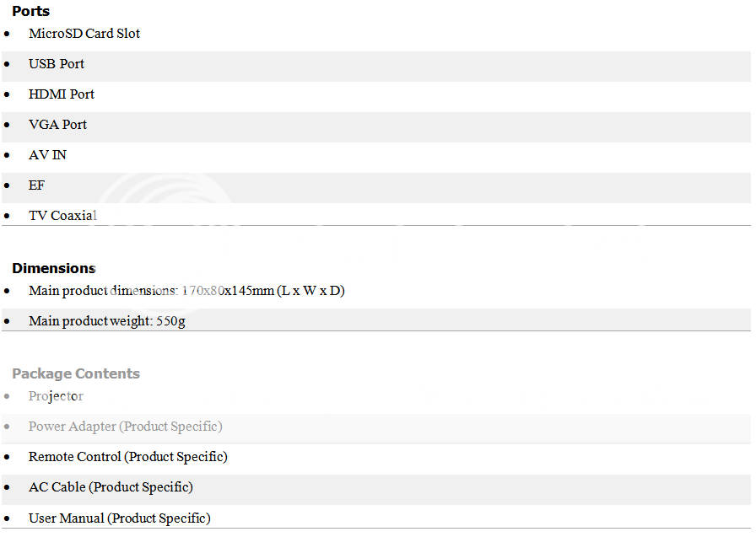Image resolution: width=756 pixels, height=537 pixels.
Task: Select the main product dimensions line
Action: pos(186,291)
